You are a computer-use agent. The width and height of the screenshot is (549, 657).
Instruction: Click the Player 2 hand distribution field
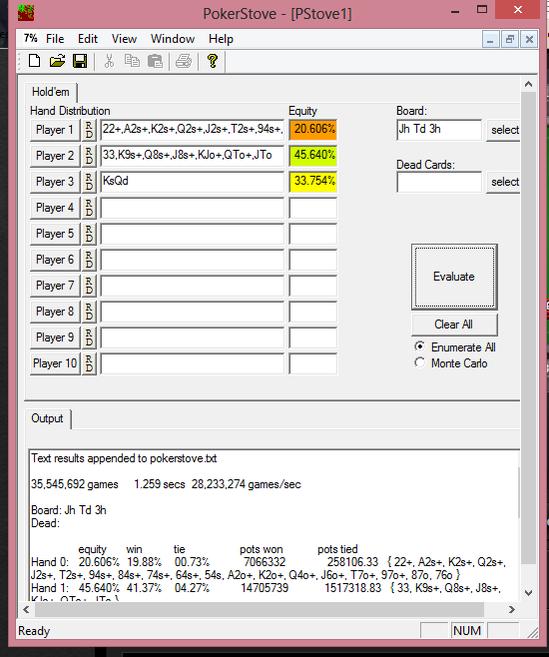click(192, 155)
